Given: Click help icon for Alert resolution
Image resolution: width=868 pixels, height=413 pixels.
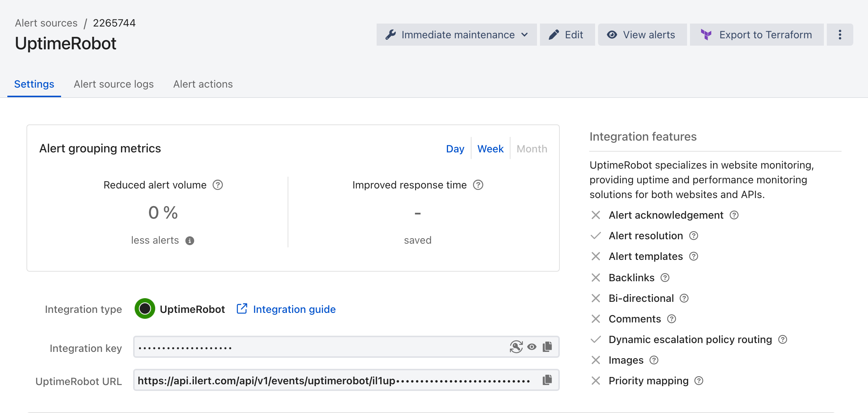Looking at the screenshot, I should 694,236.
